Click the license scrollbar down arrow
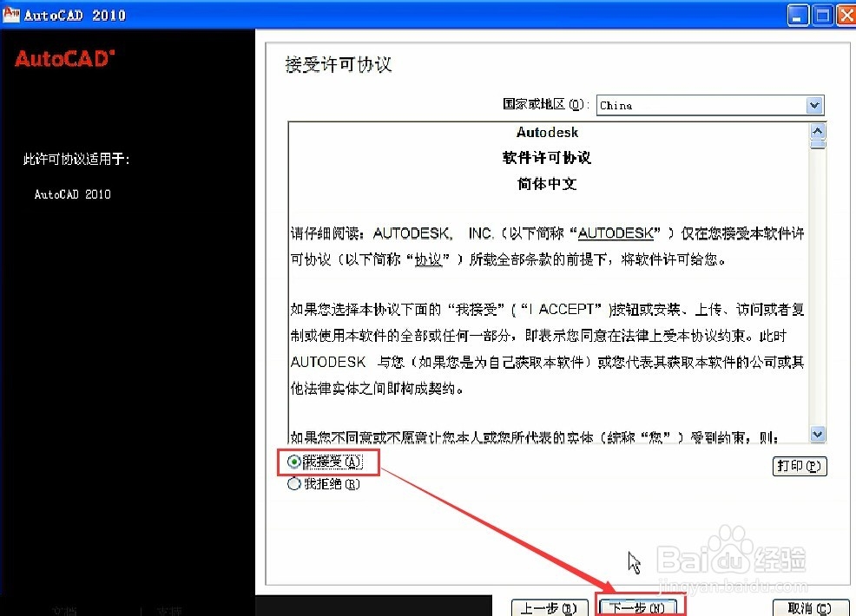 pyautogui.click(x=818, y=435)
